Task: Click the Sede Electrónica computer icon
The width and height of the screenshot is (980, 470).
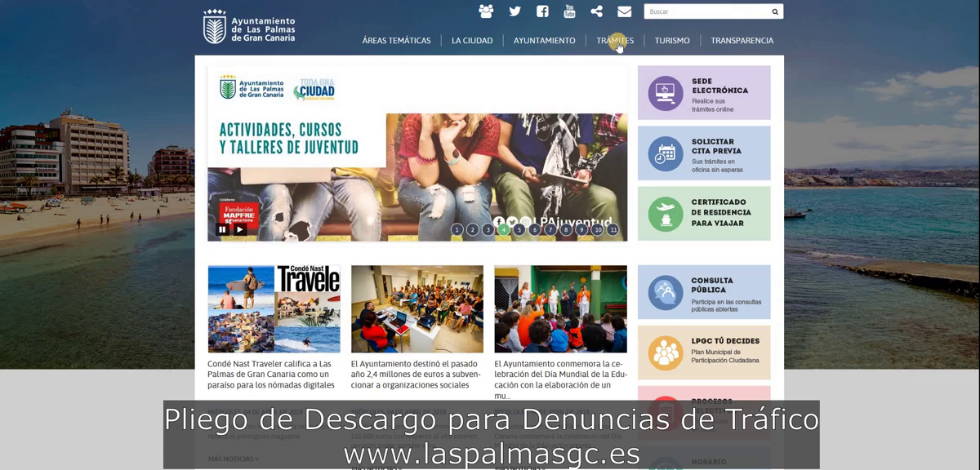Action: tap(666, 93)
